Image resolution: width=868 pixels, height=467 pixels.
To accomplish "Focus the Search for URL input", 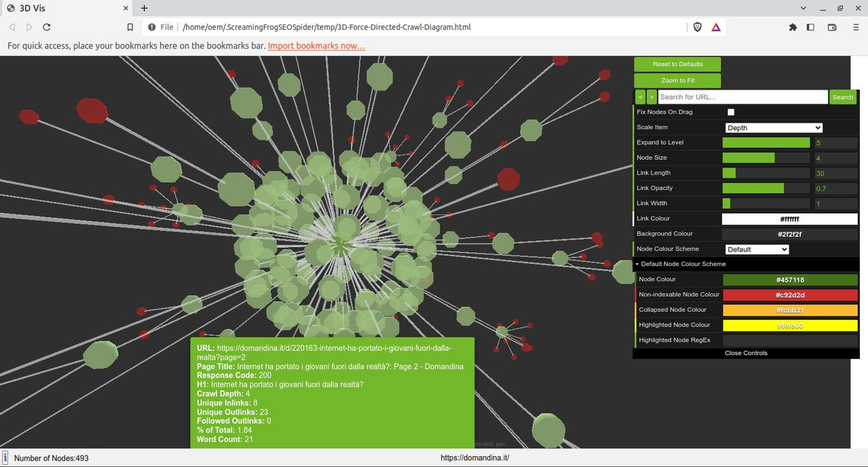I will pos(743,97).
